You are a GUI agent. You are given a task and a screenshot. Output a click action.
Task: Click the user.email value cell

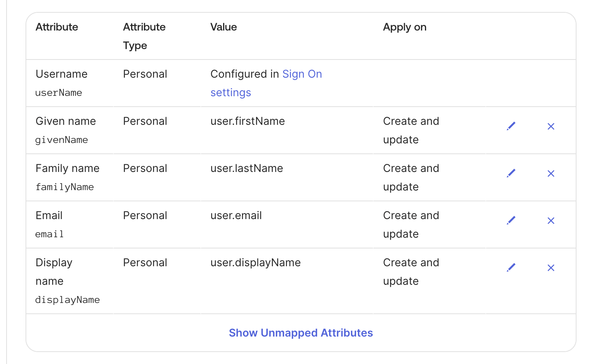(x=236, y=216)
